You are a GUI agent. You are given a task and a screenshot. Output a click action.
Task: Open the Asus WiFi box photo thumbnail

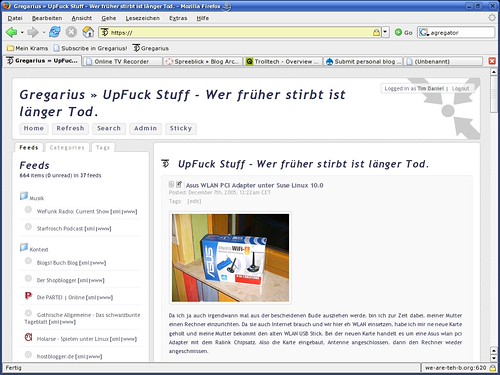230,258
